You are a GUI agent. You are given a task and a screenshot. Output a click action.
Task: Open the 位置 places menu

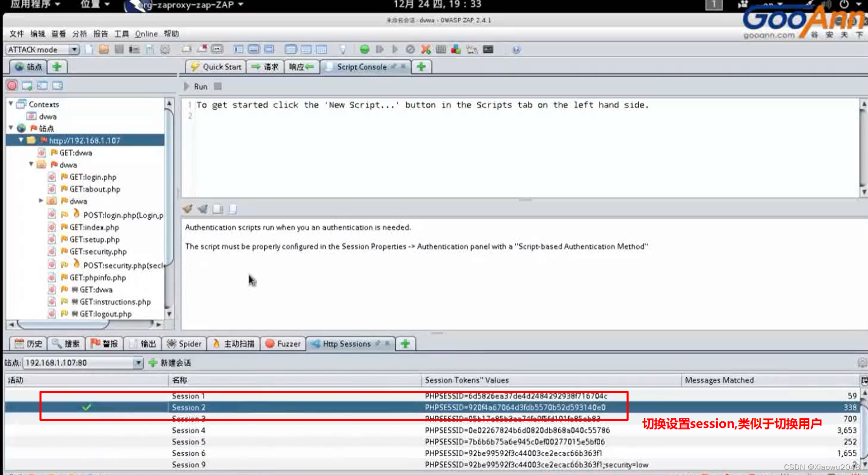point(95,5)
